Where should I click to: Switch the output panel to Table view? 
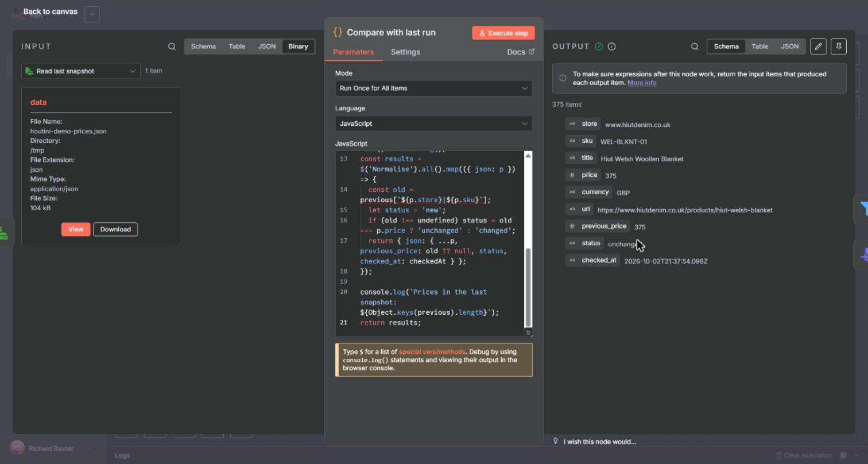760,47
